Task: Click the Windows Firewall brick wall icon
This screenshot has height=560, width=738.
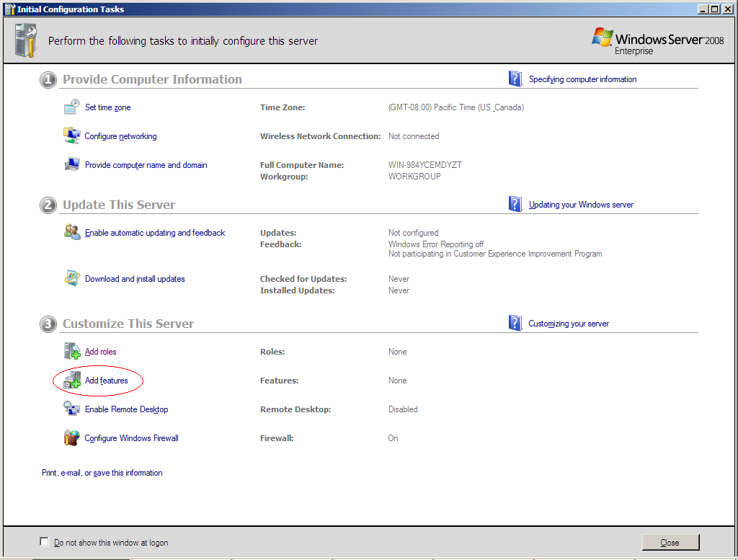Action: [71, 437]
